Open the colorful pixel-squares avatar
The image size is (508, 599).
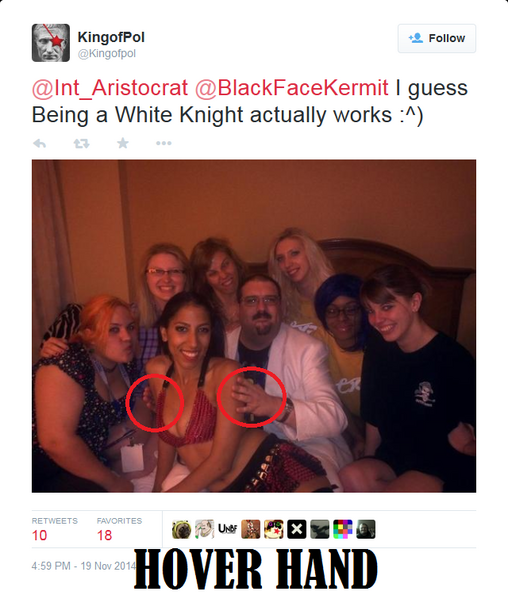[x=343, y=529]
